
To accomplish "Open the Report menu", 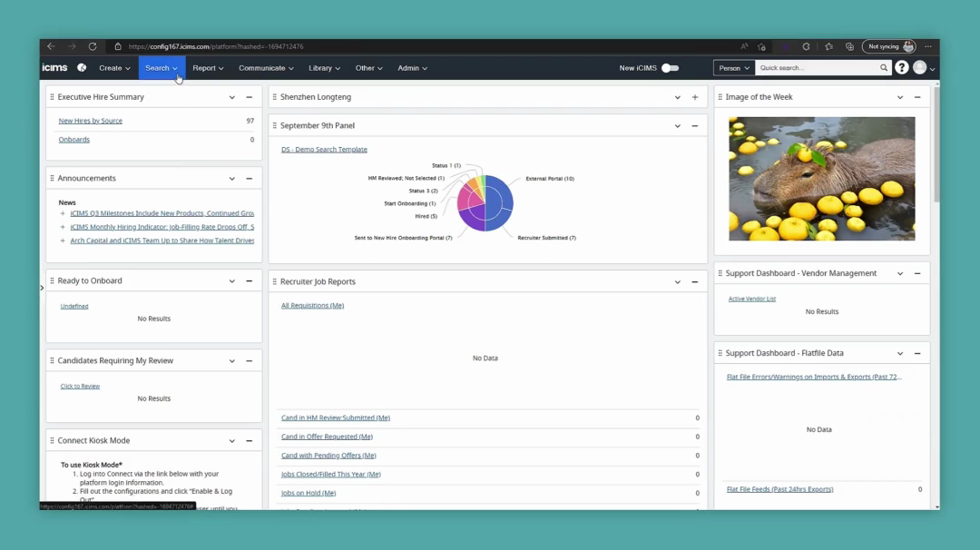I will (208, 67).
